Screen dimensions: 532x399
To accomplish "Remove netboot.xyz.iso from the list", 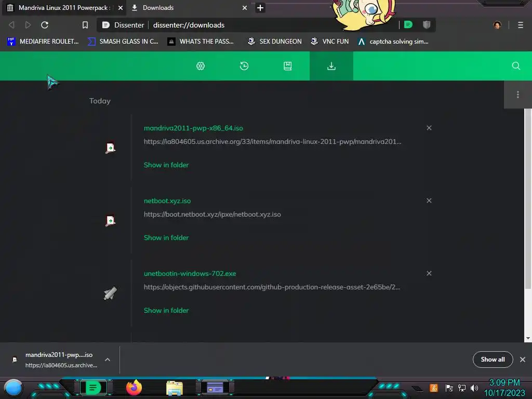I will point(429,201).
